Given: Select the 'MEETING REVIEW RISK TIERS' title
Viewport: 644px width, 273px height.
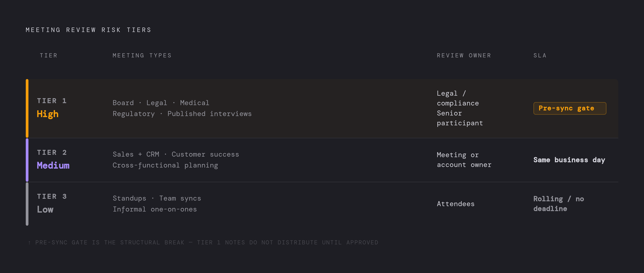Looking at the screenshot, I should pyautogui.click(x=89, y=30).
